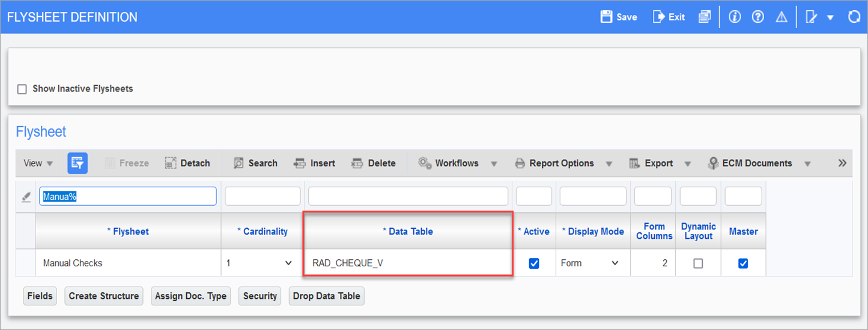Click the Assign Doc. Type button
Screen dimensions: 868x330
[191, 296]
